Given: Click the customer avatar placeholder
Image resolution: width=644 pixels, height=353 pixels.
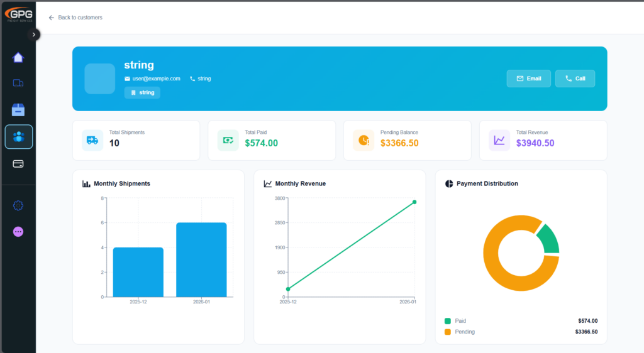Looking at the screenshot, I should (x=99, y=79).
